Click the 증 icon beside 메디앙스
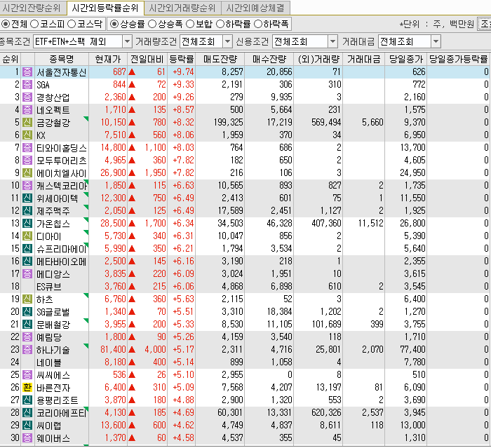The image size is (491, 448). (27, 274)
